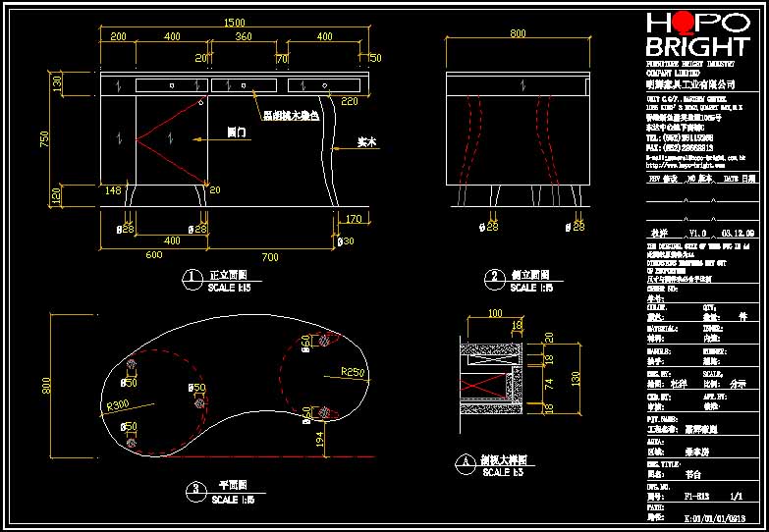Screen dimensions: 769x532
Task: Click the HOPO BRIGHT company logo
Action: tap(698, 34)
